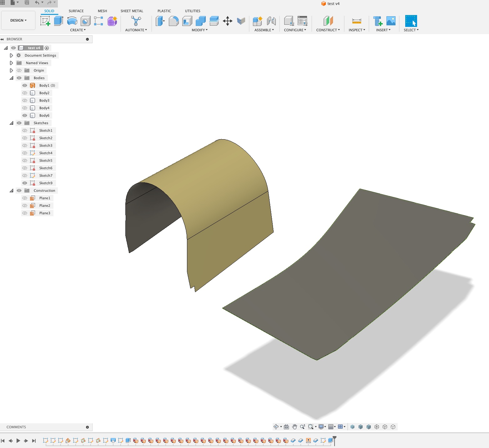The width and height of the screenshot is (489, 448).
Task: Select the Combine tool
Action: [x=200, y=21]
